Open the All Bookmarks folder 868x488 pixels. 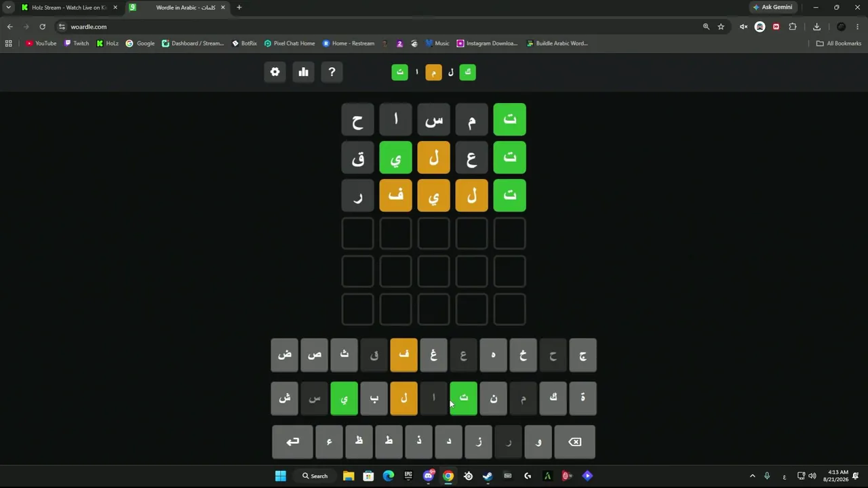(838, 43)
